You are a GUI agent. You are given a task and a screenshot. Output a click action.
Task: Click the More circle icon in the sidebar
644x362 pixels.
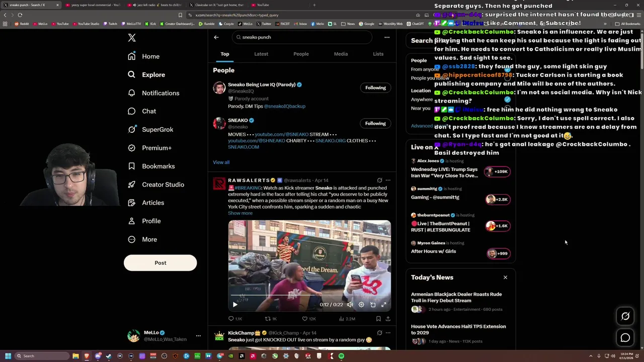point(132,239)
